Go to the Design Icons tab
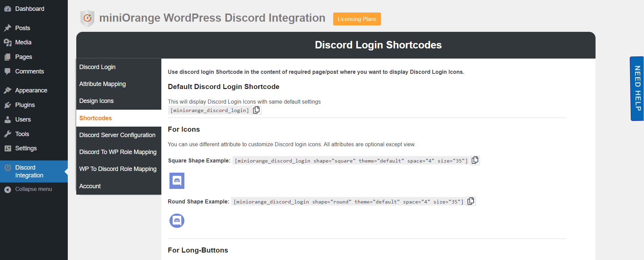The image size is (644, 260). (x=119, y=101)
